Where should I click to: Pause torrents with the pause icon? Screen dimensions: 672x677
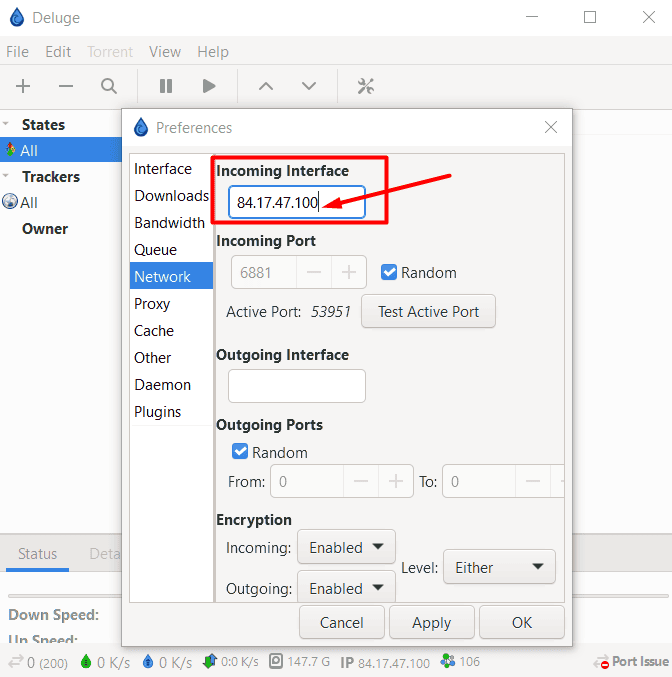166,86
